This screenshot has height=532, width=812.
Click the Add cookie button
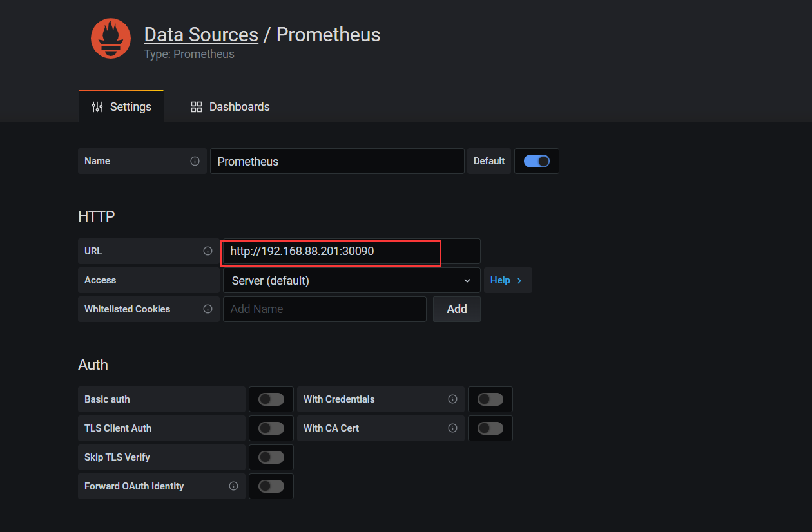457,309
